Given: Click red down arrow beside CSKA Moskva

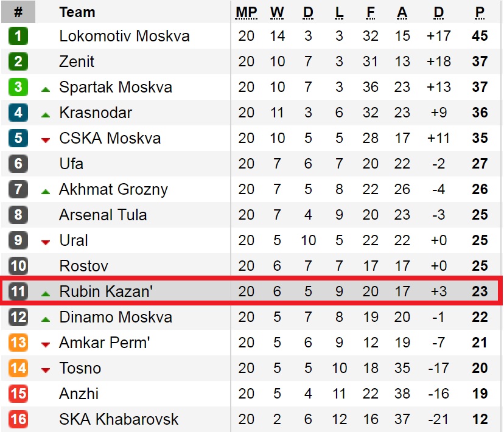Looking at the screenshot, I should 46,140.
